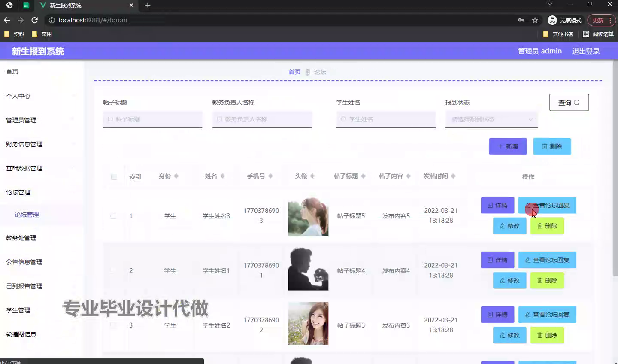This screenshot has width=618, height=364.
Task: Sort the table by 头像 column
Action: 312,176
